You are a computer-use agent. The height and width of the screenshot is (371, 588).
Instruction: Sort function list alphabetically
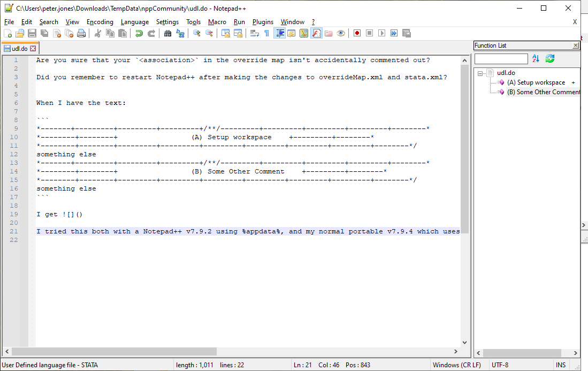pos(536,58)
